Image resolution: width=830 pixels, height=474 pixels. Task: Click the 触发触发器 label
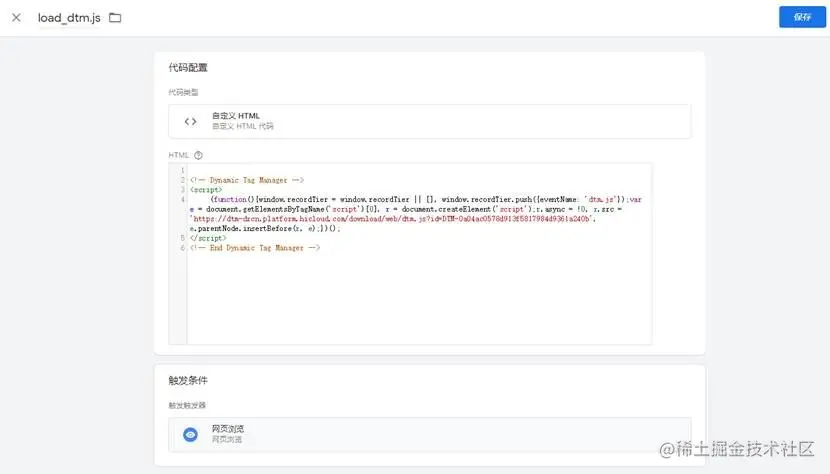point(187,405)
